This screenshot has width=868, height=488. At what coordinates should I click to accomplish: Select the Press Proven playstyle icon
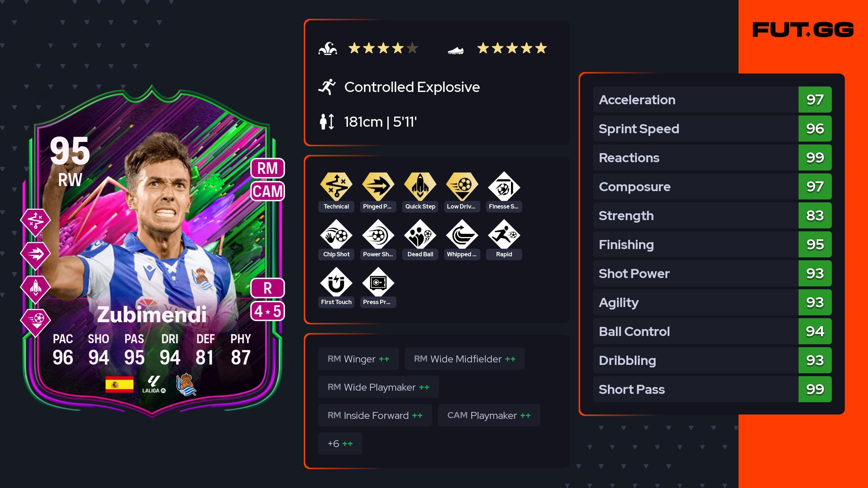click(x=378, y=282)
